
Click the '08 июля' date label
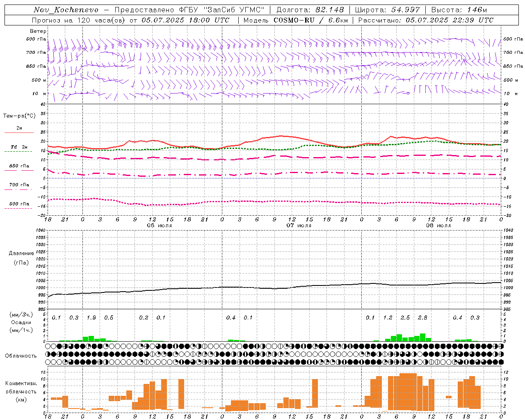pyautogui.click(x=438, y=226)
